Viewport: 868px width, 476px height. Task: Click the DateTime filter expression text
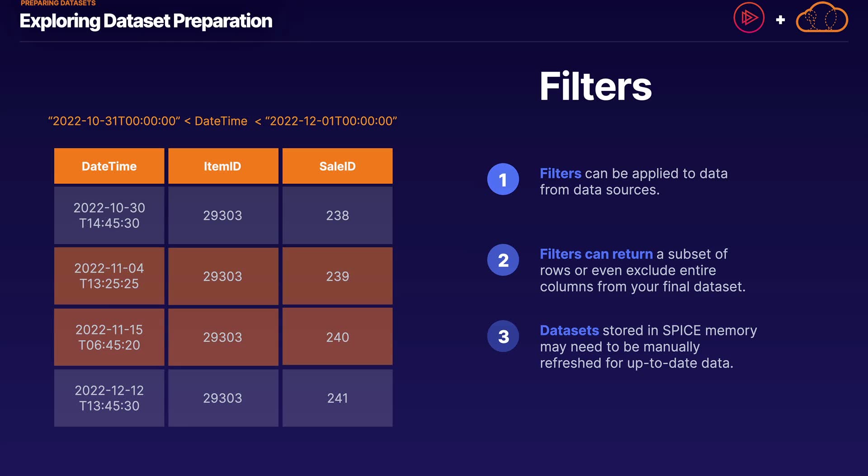(x=222, y=121)
